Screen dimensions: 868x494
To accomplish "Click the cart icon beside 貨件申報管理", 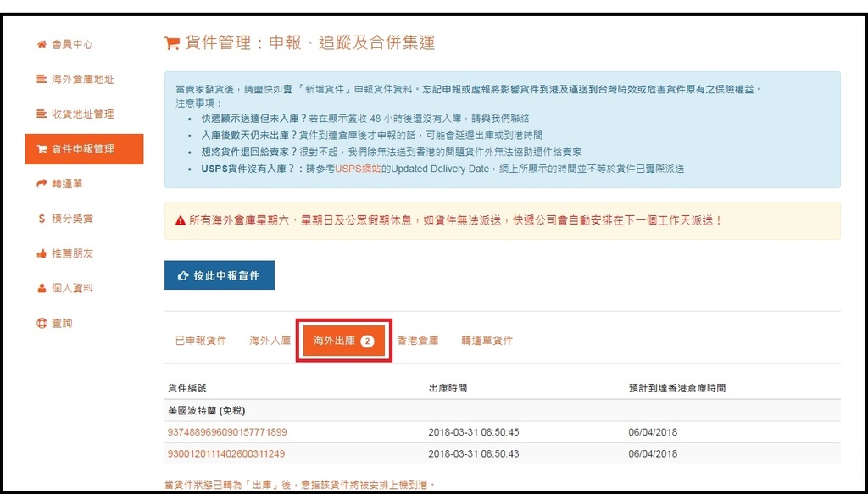I will pos(41,149).
